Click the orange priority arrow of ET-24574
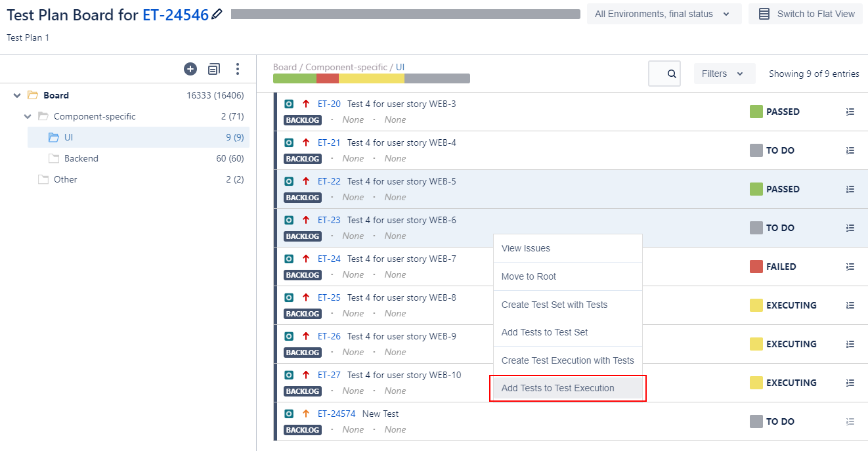868x451 pixels. [305, 414]
